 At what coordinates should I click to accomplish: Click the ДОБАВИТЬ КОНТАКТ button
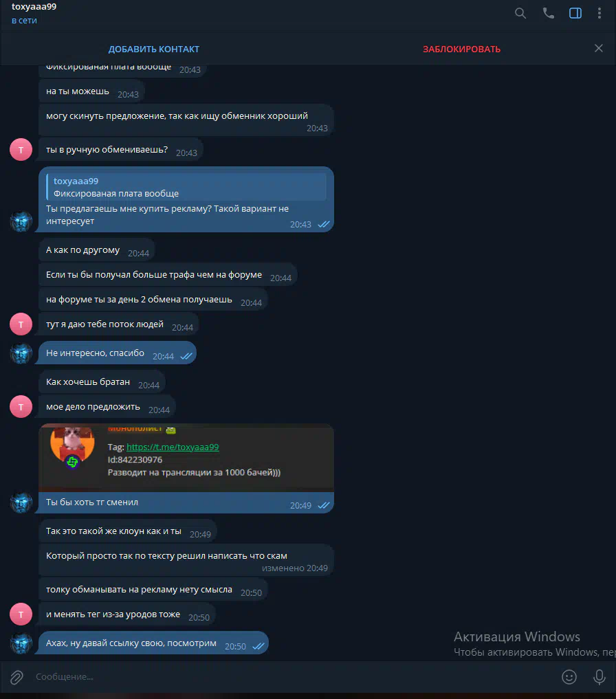(x=154, y=49)
